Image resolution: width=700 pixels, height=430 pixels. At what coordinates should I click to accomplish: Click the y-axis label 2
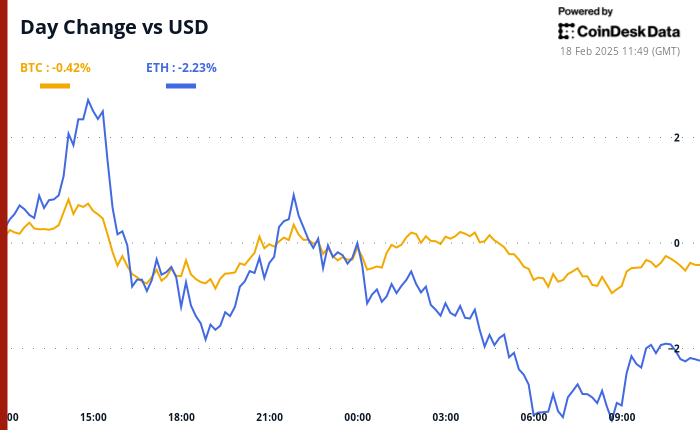pyautogui.click(x=677, y=138)
